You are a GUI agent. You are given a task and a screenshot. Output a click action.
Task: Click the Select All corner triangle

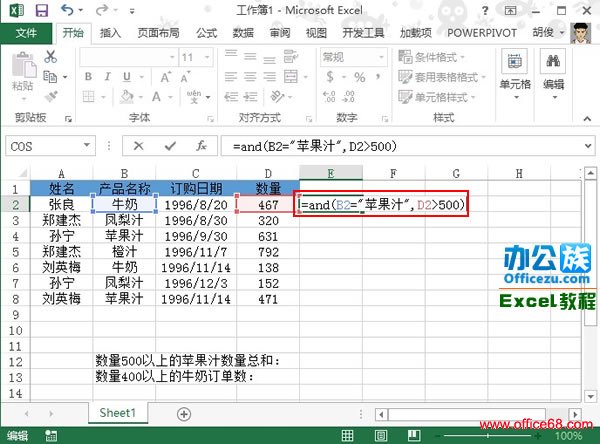[22, 173]
